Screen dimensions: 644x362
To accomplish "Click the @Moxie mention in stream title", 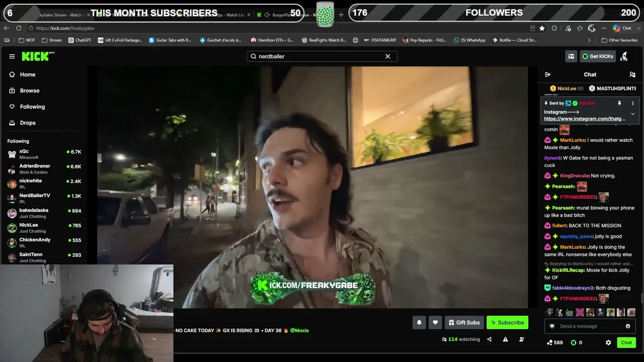I will [299, 330].
